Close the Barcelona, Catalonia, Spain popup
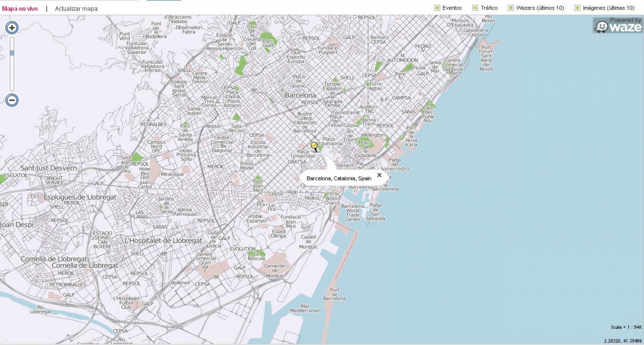 [379, 175]
